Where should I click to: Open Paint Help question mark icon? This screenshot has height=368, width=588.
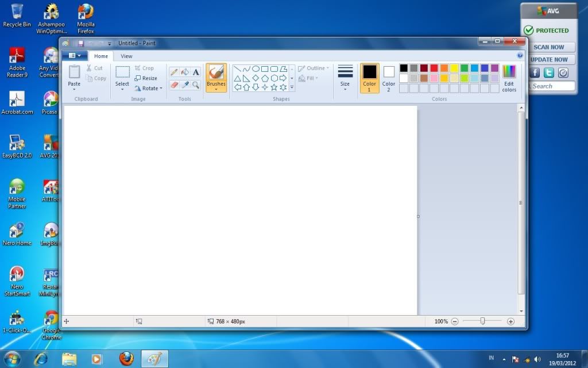click(x=520, y=56)
